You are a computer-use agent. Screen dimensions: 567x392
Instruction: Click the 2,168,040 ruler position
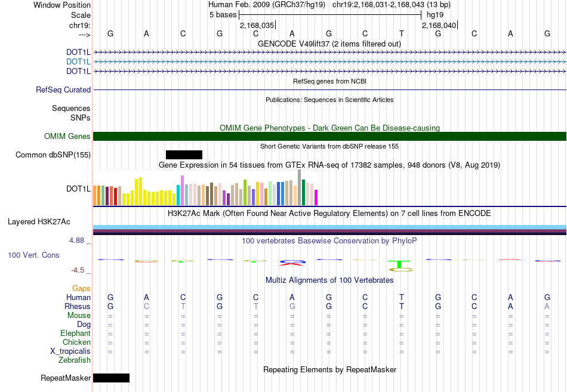(439, 25)
